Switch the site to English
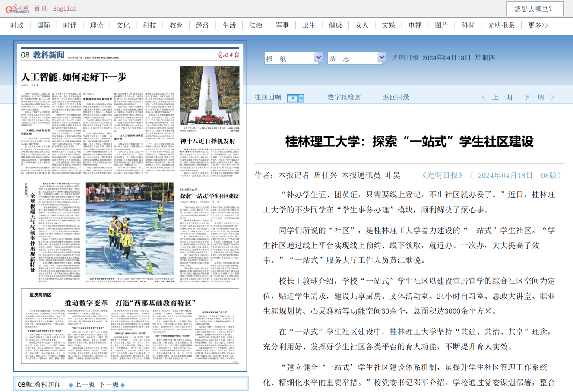The width and height of the screenshot is (573, 392). pyautogui.click(x=65, y=9)
